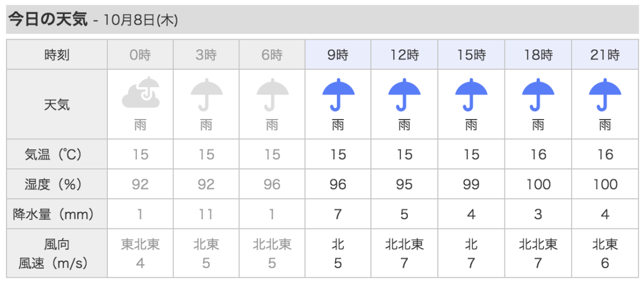
Task: Click the 11 mm precipitation at 3時
Action: pyautogui.click(x=206, y=215)
